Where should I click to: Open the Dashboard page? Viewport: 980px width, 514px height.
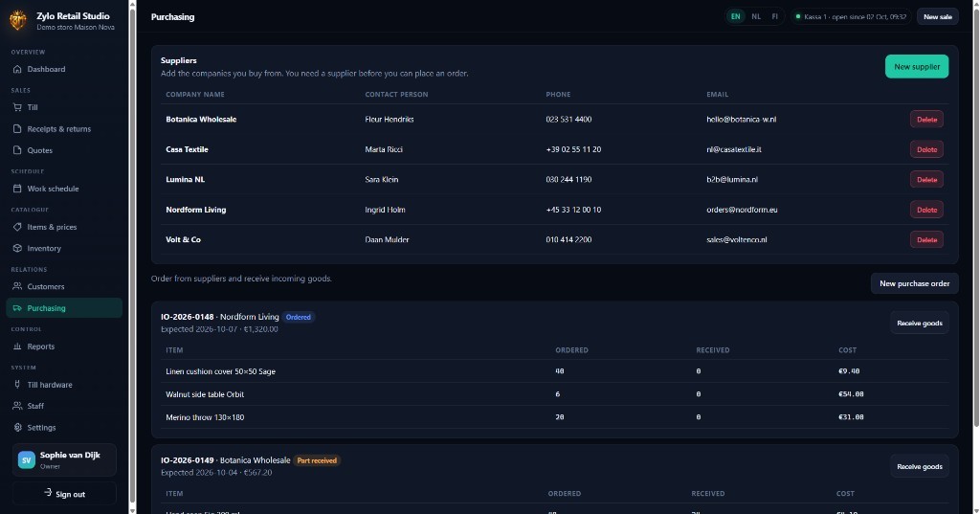pyautogui.click(x=64, y=69)
